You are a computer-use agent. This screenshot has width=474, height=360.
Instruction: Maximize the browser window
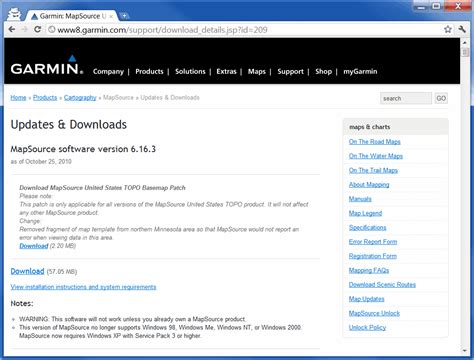[x=436, y=6]
